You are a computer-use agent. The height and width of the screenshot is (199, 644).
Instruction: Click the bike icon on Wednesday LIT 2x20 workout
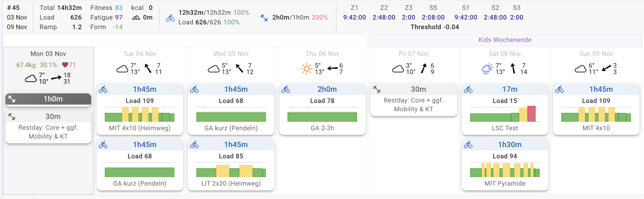click(x=194, y=145)
